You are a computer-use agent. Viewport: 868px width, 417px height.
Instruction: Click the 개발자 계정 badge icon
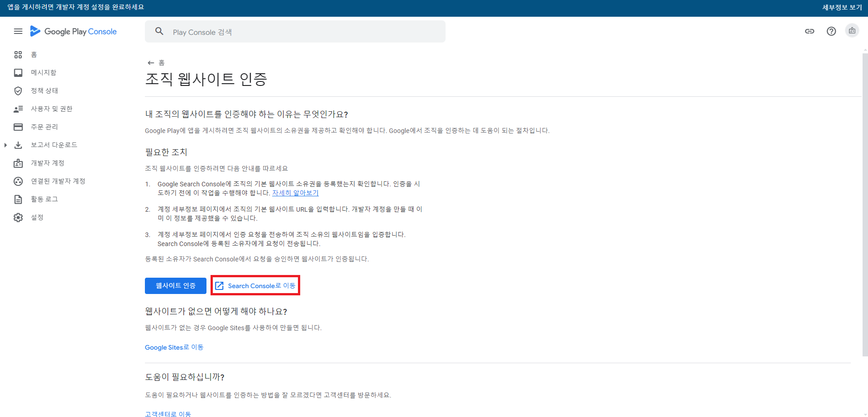pyautogui.click(x=18, y=163)
